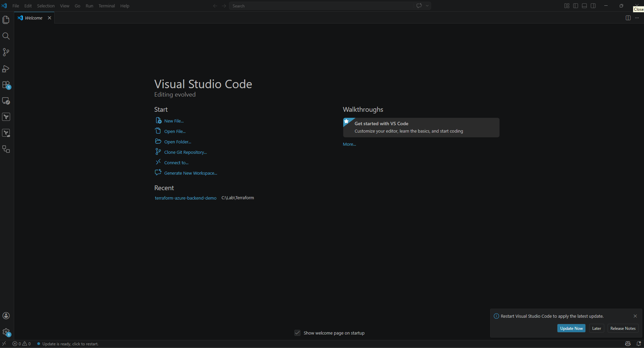Screen dimensions: 644x348
Task: Open the Terminal menu
Action: pyautogui.click(x=107, y=6)
